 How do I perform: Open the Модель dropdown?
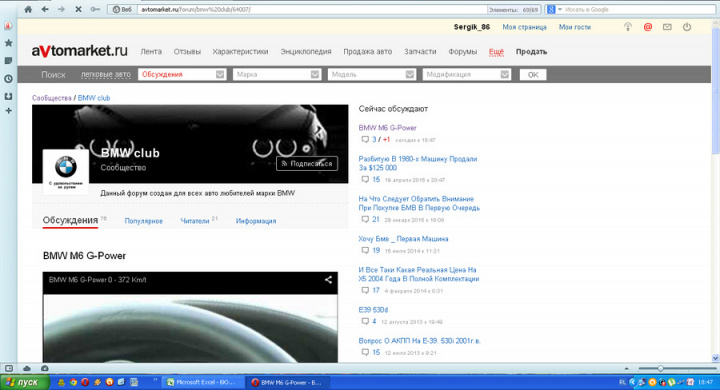pyautogui.click(x=372, y=74)
